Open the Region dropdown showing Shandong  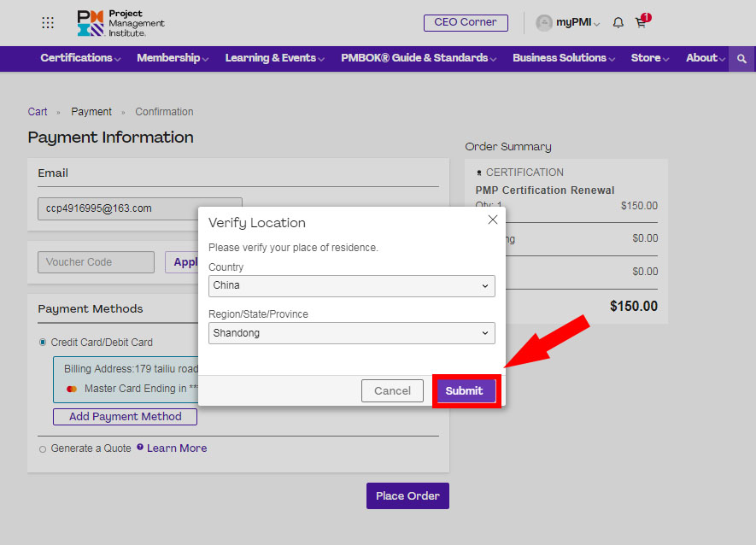tap(351, 333)
